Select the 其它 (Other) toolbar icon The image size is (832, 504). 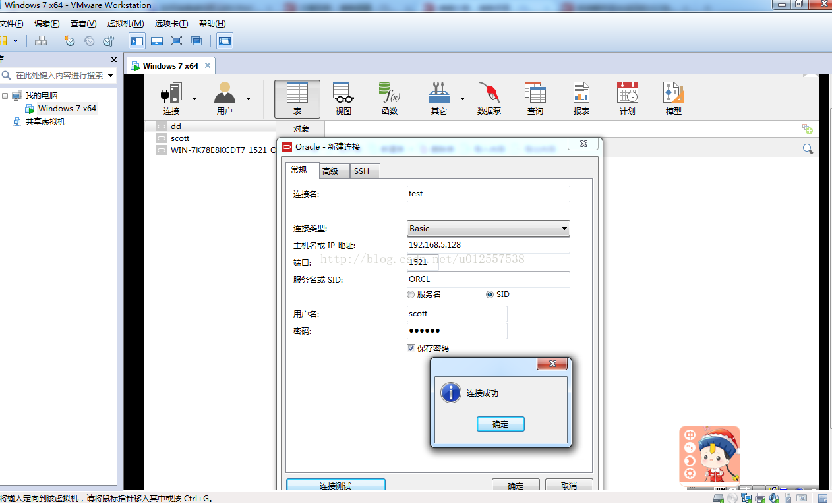point(439,99)
